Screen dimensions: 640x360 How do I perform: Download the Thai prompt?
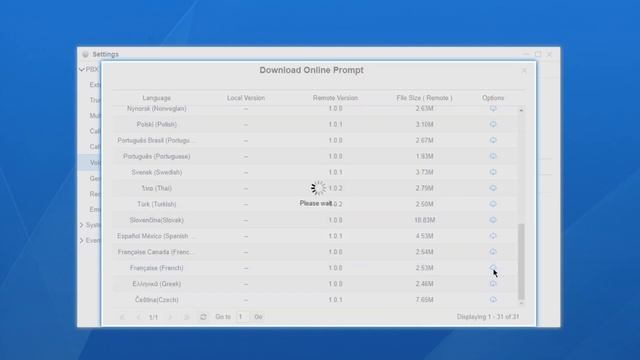493,188
